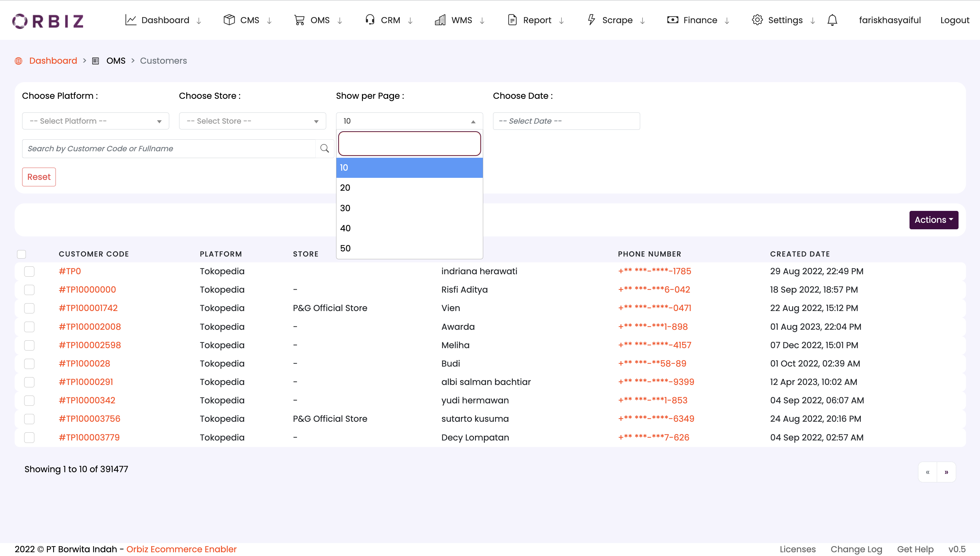The height and width of the screenshot is (556, 980).
Task: Open notifications bell
Action: coord(832,20)
